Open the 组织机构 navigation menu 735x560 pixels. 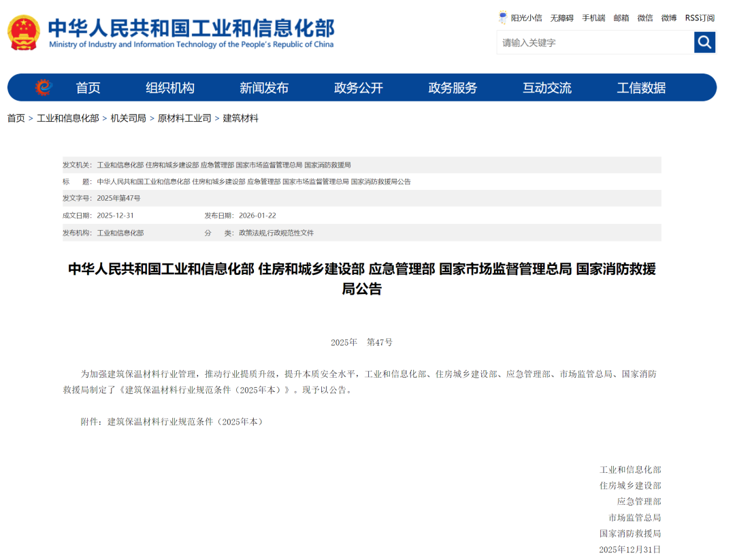click(169, 87)
